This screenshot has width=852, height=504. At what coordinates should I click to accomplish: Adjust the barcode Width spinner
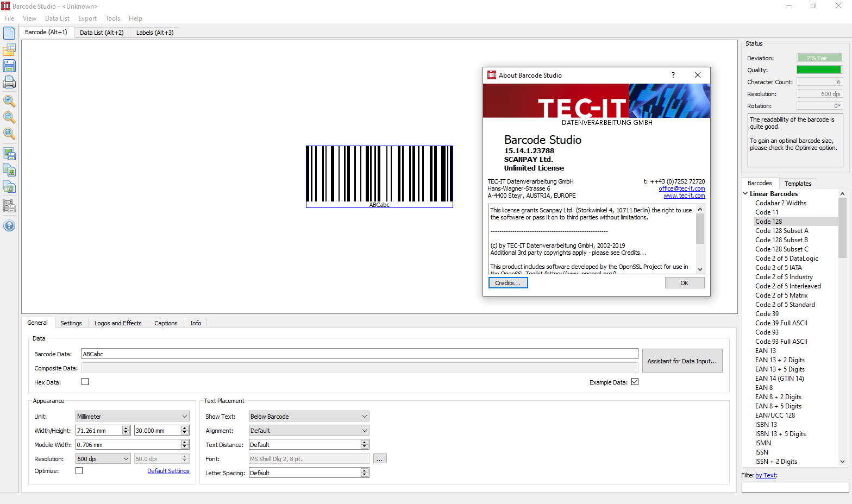(126, 431)
